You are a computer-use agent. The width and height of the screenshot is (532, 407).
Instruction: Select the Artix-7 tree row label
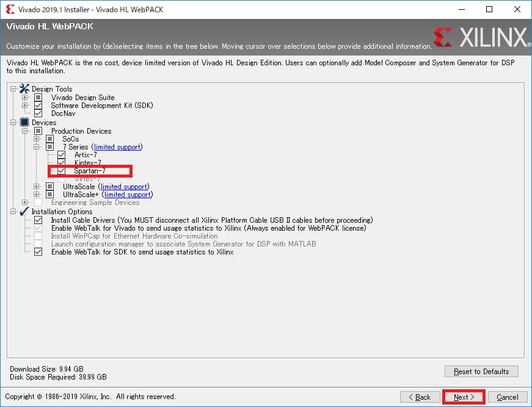pyautogui.click(x=86, y=155)
